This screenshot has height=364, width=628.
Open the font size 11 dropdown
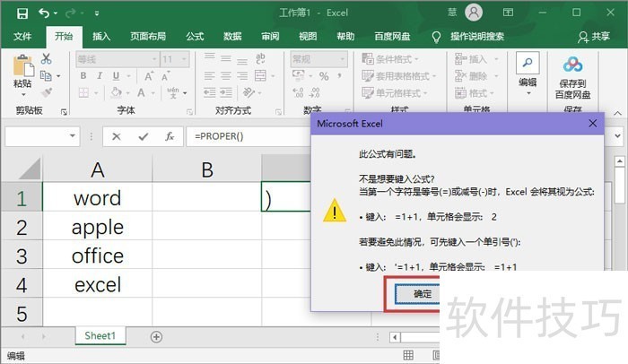tap(184, 59)
